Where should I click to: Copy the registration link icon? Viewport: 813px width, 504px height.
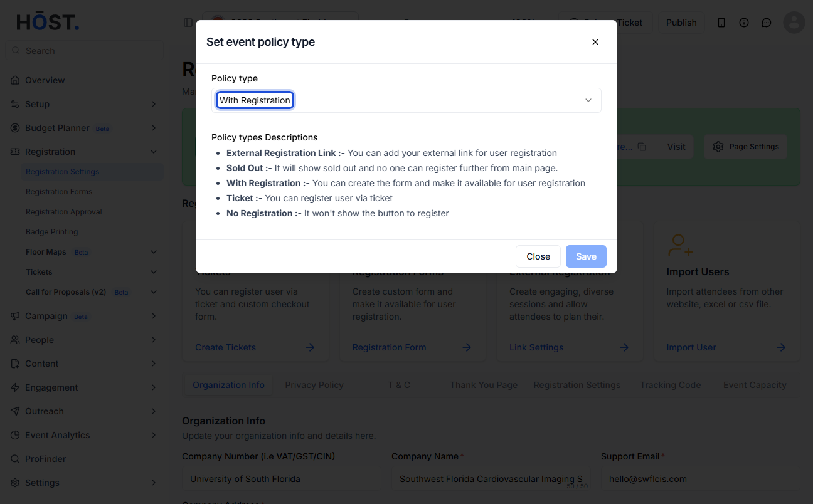tap(642, 147)
